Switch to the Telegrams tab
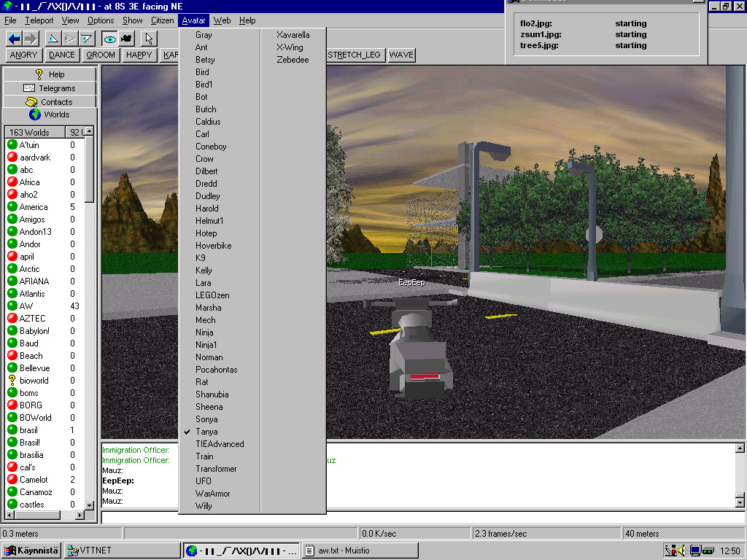747x560 pixels. [x=50, y=88]
